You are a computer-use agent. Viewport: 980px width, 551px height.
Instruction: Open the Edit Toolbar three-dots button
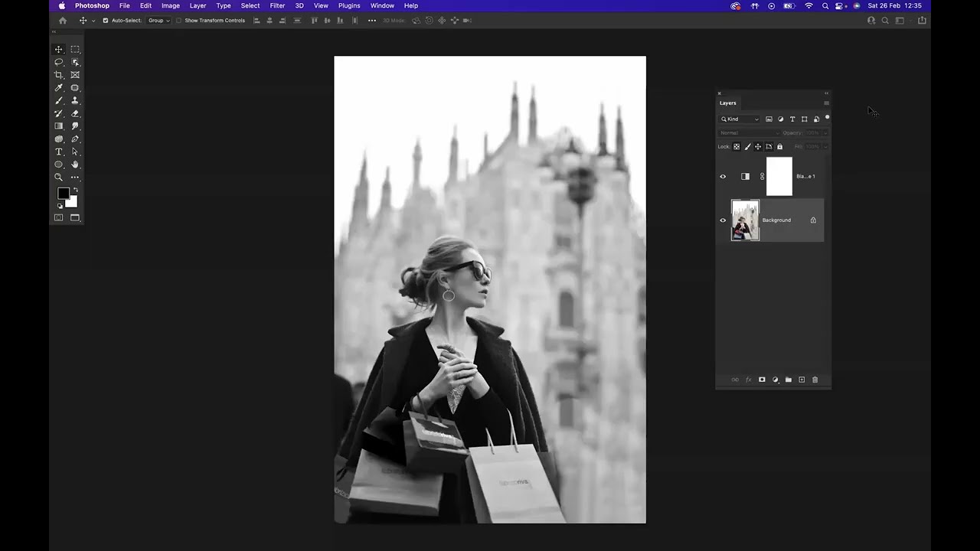pos(75,178)
